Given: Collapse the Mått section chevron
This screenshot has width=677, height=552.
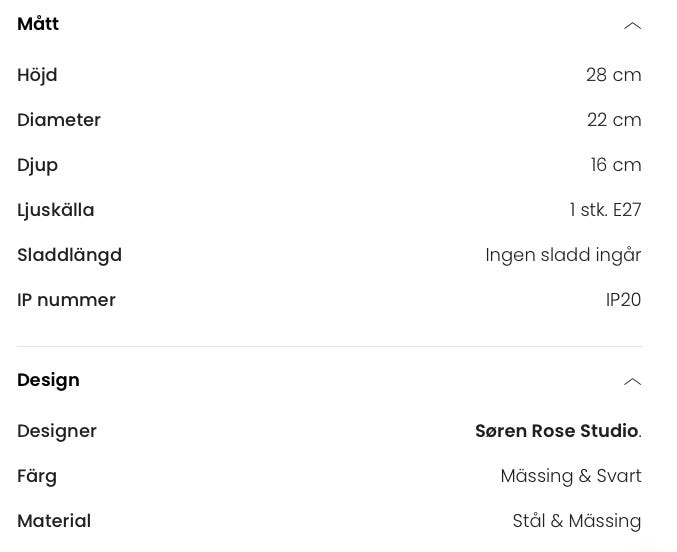Looking at the screenshot, I should click(632, 25).
